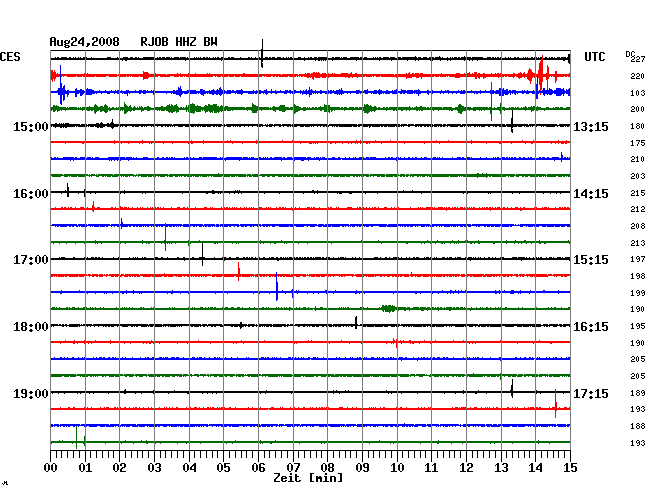
Task: Click the DC offset value 199
Action: pos(638,293)
